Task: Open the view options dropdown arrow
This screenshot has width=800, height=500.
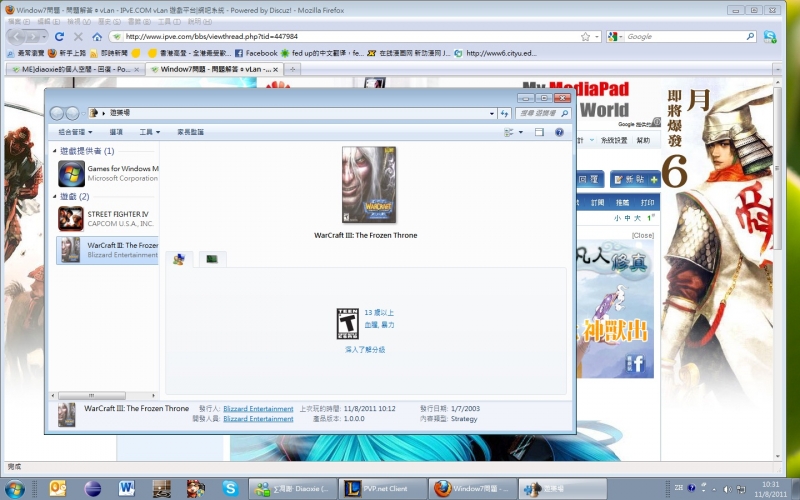Action: pos(521,132)
